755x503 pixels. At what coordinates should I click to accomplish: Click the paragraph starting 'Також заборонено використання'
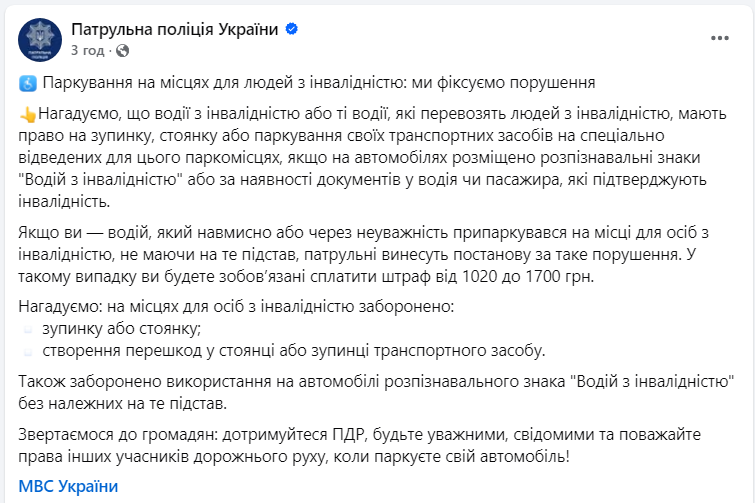click(378, 393)
